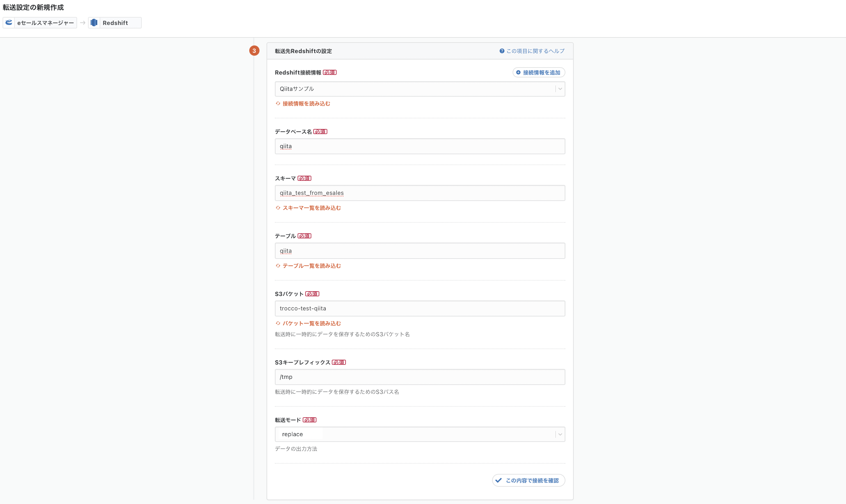This screenshot has height=504, width=846.
Task: Click the Redshift接続情報 field label
Action: point(298,72)
